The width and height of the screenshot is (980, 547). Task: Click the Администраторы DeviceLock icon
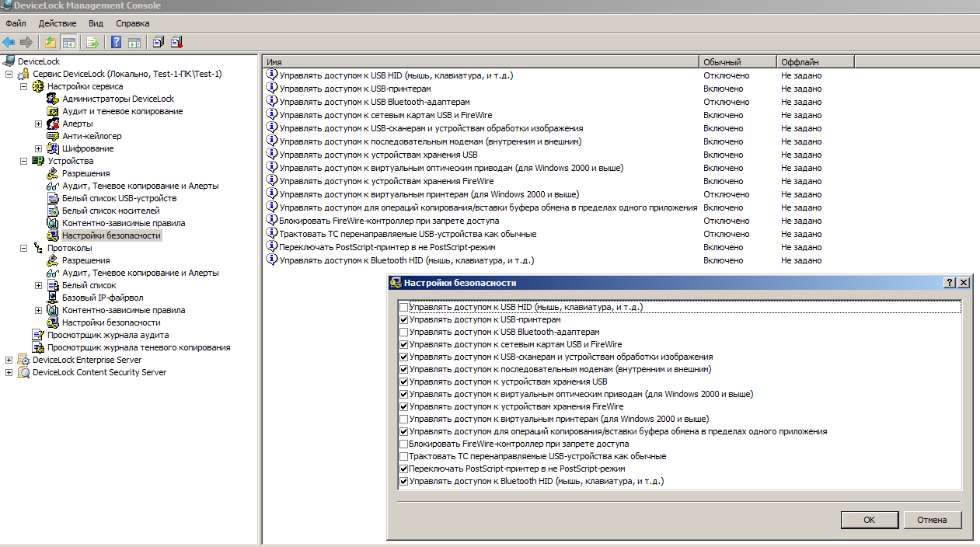point(53,99)
